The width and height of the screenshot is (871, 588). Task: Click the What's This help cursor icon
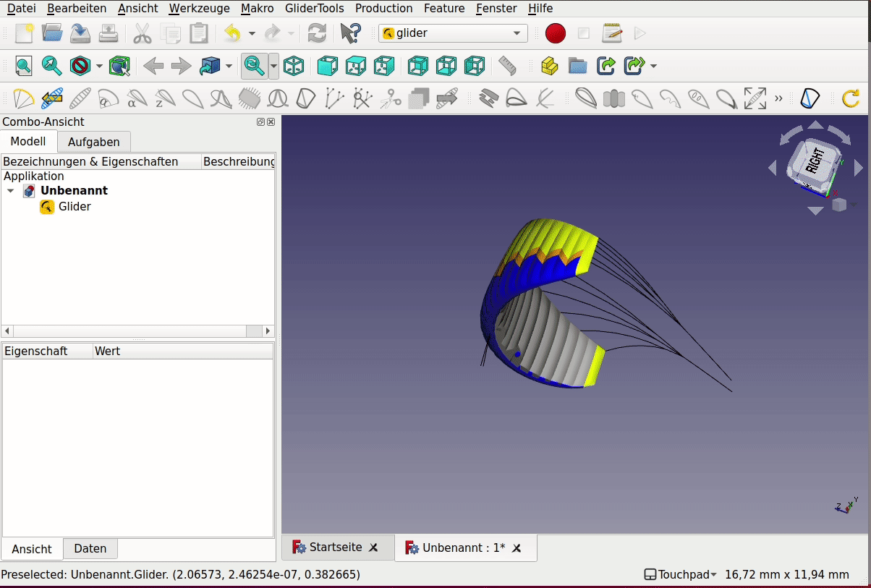[x=350, y=33]
